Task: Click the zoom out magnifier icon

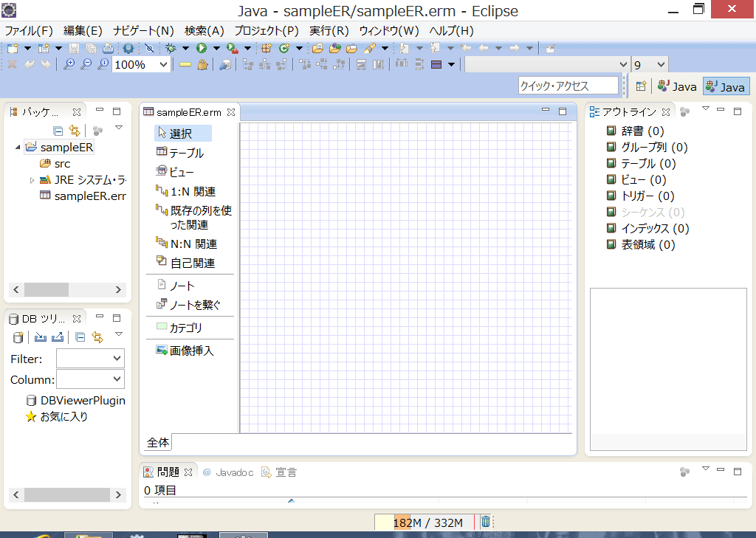Action: pyautogui.click(x=86, y=64)
